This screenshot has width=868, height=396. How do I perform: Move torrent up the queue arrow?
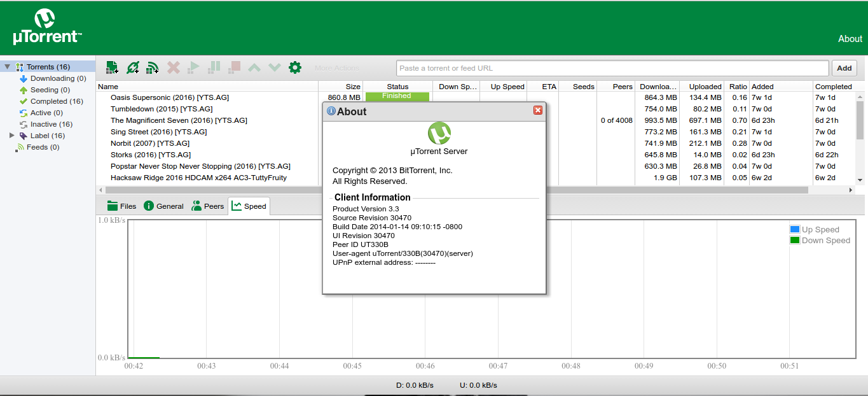254,67
